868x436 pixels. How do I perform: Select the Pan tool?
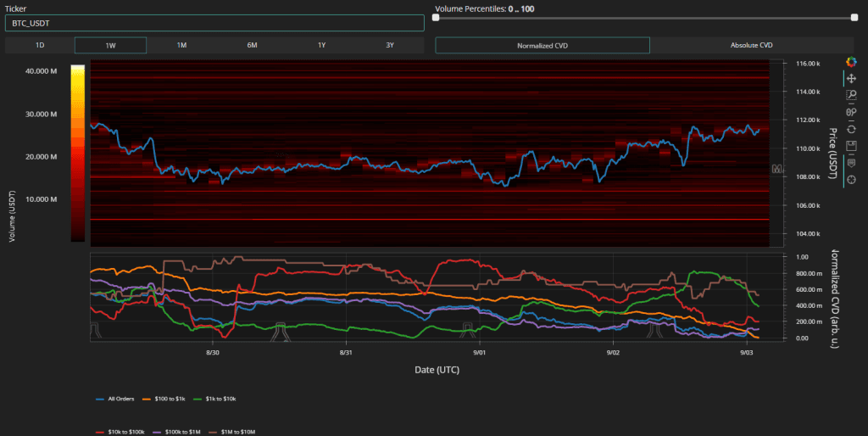click(850, 78)
